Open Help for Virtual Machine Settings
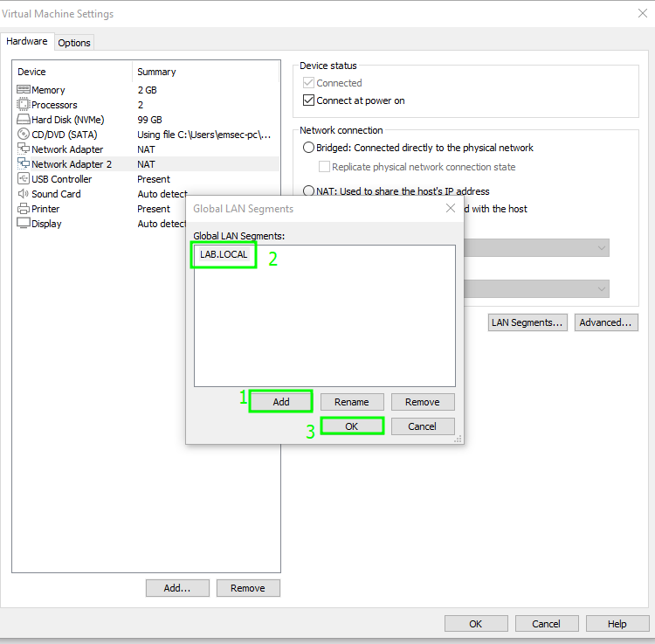Screen dimensions: 655x644 point(617,624)
